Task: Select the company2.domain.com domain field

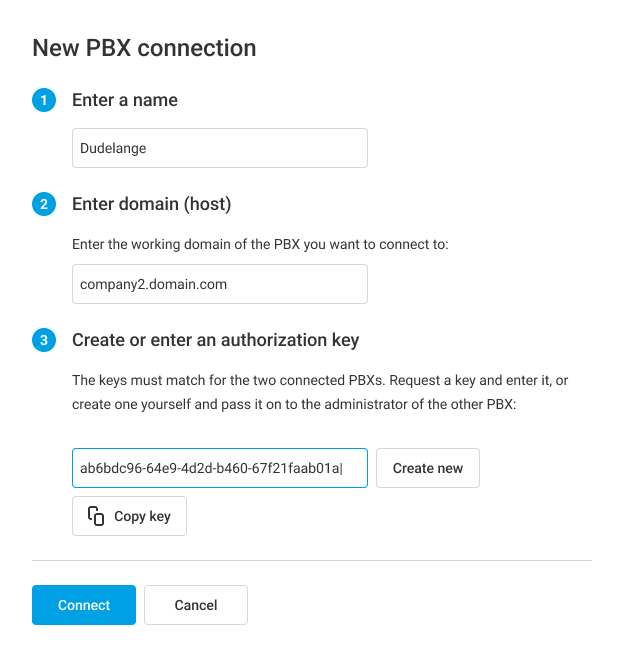Action: coord(220,284)
